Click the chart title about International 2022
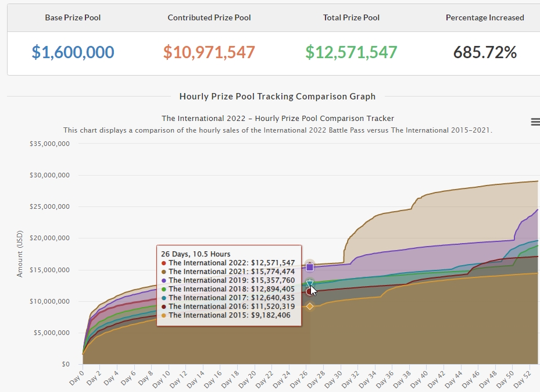The width and height of the screenshot is (540, 392). pyautogui.click(x=277, y=118)
